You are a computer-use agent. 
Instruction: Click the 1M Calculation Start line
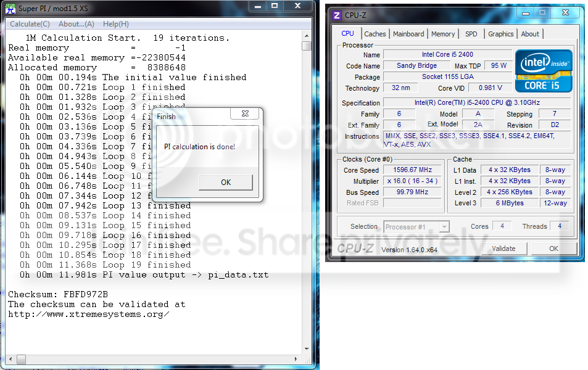point(128,38)
